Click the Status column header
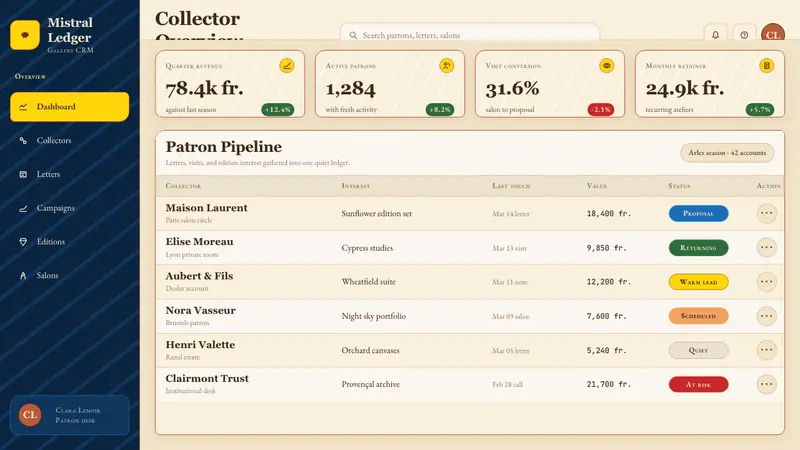800x450 pixels. pos(679,186)
